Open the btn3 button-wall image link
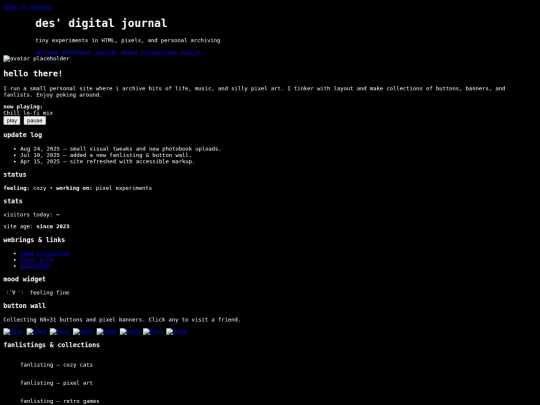The image size is (540, 405). (x=60, y=332)
